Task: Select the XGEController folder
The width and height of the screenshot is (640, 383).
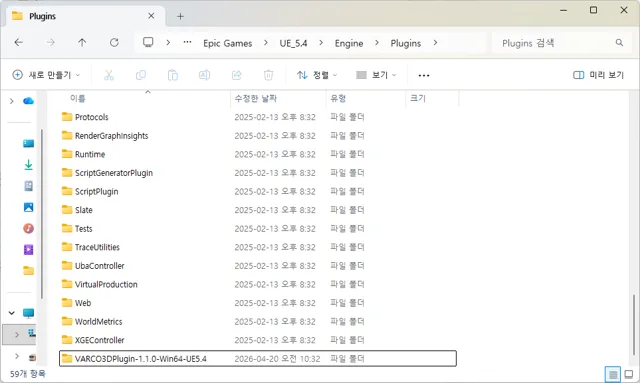Action: [258, 340]
